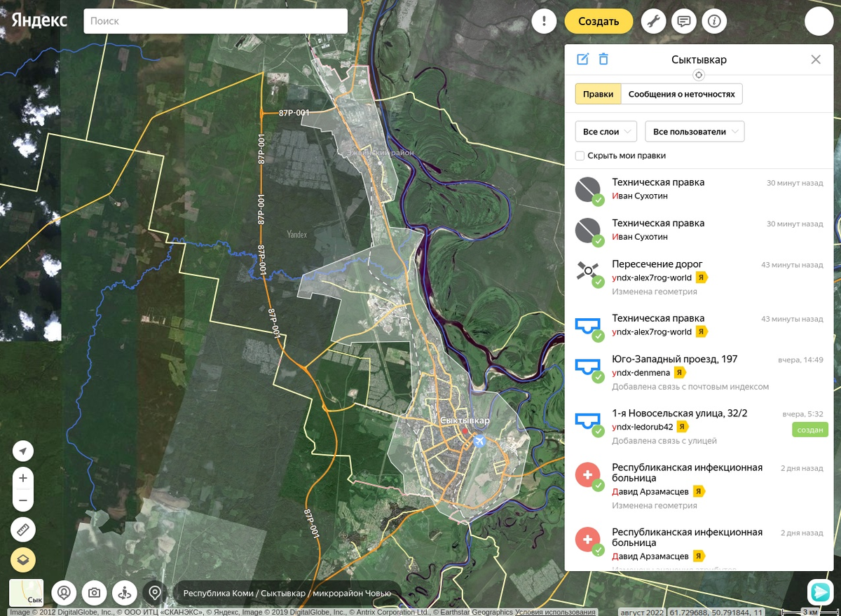Center map on object crosshair icon

[x=698, y=75]
